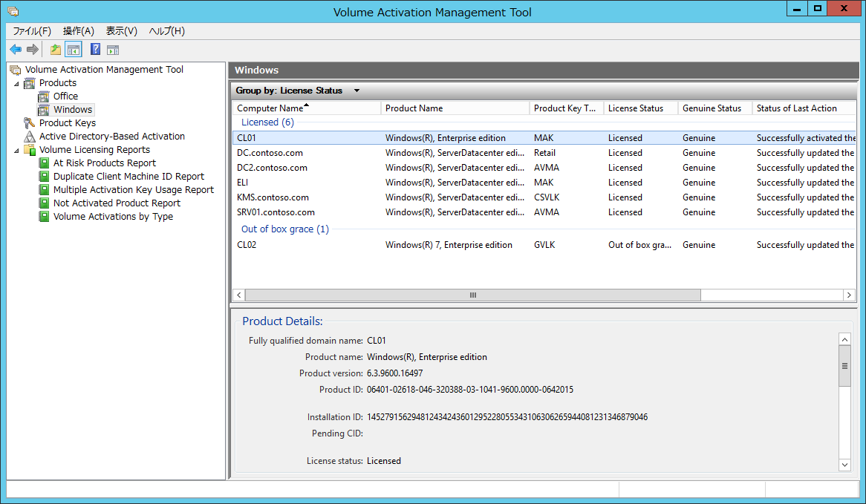Open the Not Activated Product Report
The image size is (866, 504).
click(117, 203)
